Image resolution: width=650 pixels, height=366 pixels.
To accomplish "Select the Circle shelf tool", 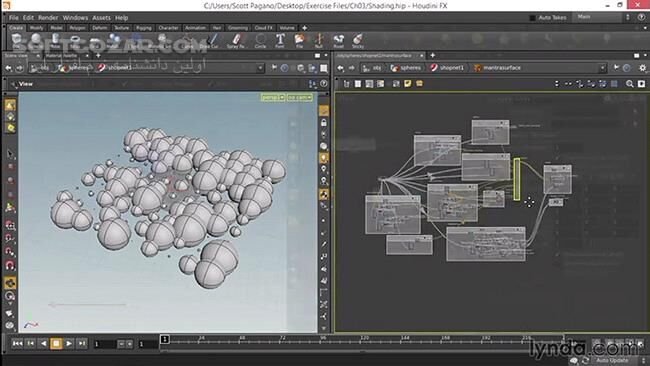I will point(260,41).
